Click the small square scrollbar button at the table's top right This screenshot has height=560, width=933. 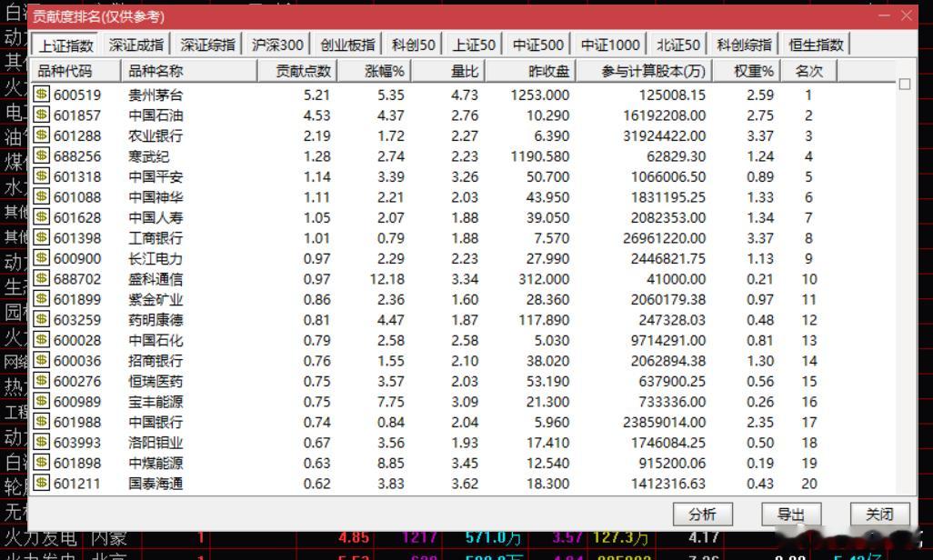905,84
